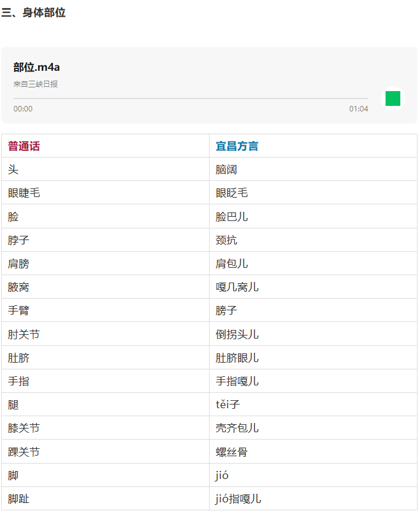Select the Mandarin term 踝关节
The height and width of the screenshot is (519, 420).
coord(24,452)
